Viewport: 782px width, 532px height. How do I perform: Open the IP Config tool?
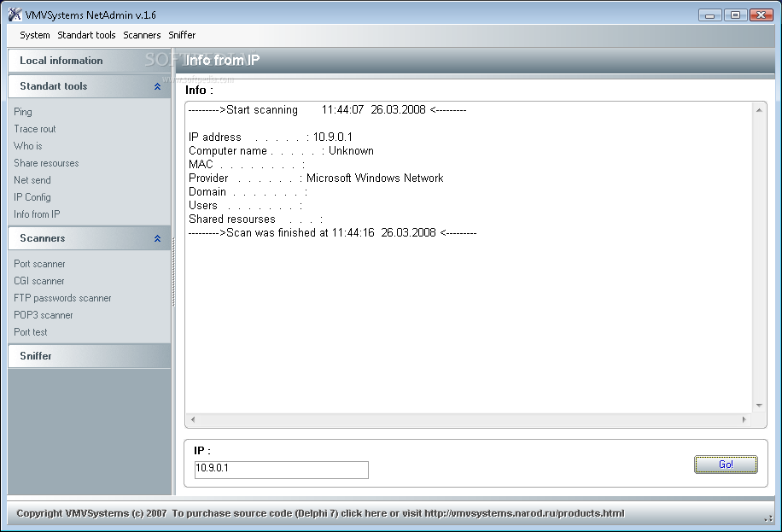[x=32, y=197]
